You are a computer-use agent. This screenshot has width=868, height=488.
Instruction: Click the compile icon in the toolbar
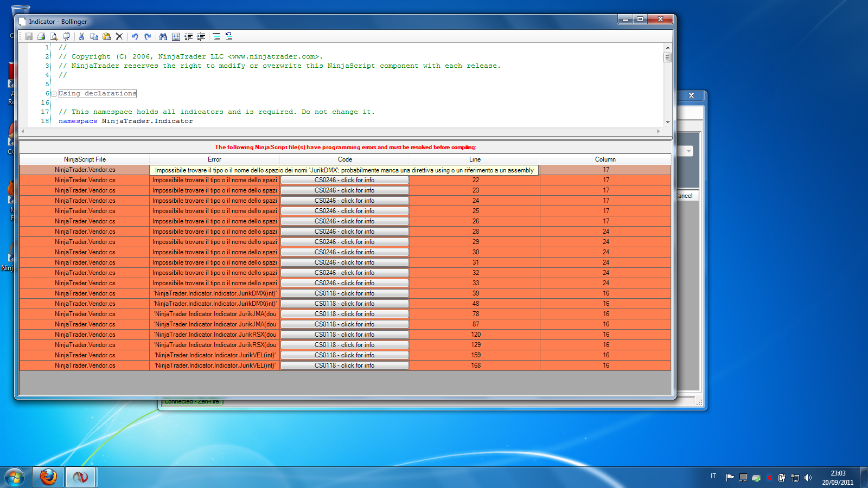coord(66,36)
